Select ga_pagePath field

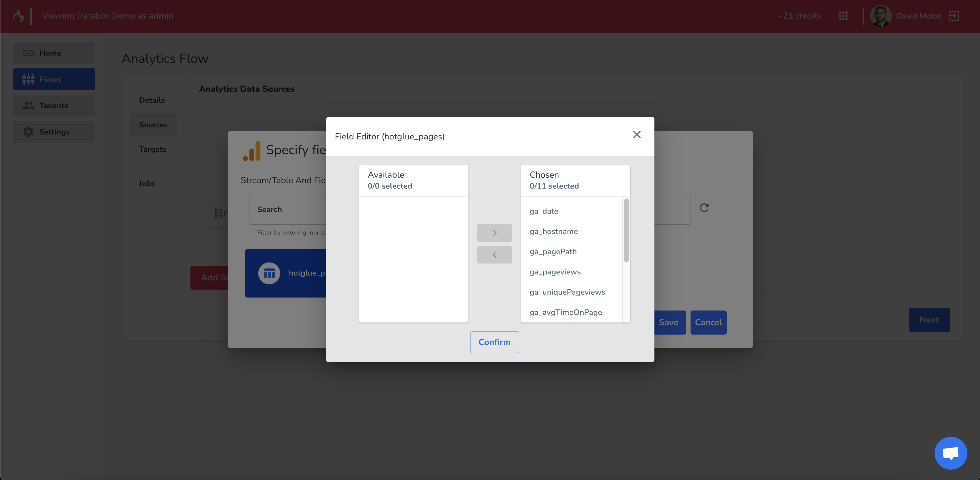pyautogui.click(x=553, y=251)
